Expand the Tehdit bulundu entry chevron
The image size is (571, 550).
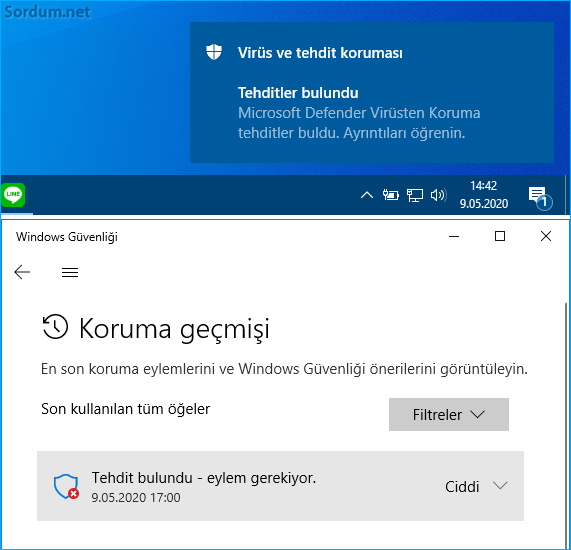coord(500,486)
